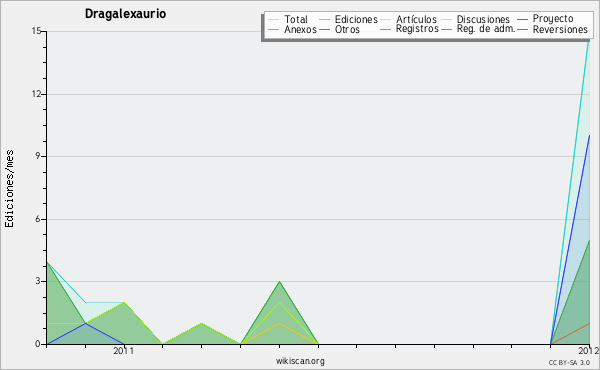Viewport: 600px width, 370px height.
Task: Click the y-axis value 9
Action: tap(38, 156)
